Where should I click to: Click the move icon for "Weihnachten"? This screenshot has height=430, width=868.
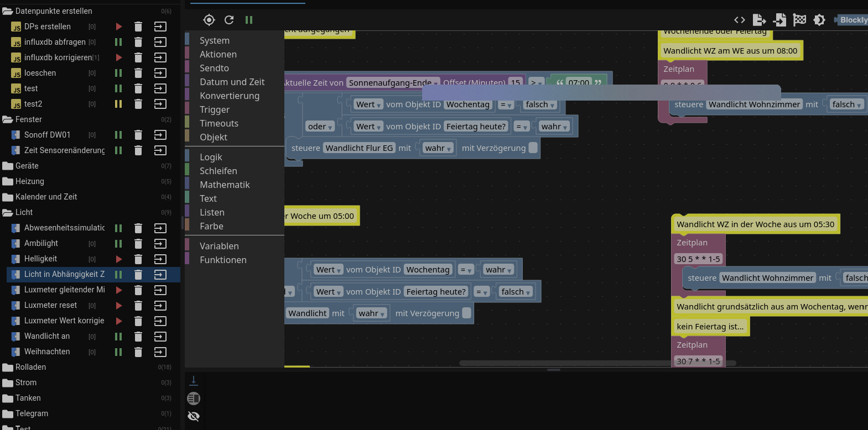tap(160, 352)
